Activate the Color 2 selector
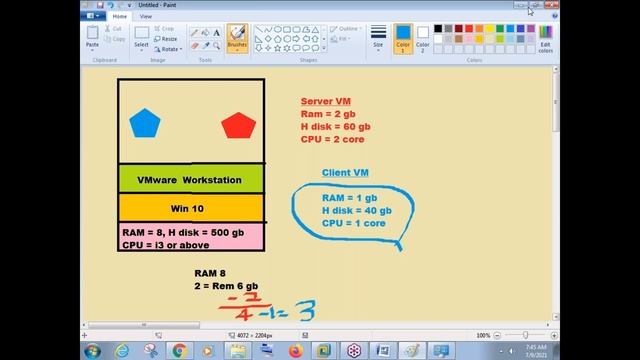640x360 pixels. pyautogui.click(x=423, y=39)
